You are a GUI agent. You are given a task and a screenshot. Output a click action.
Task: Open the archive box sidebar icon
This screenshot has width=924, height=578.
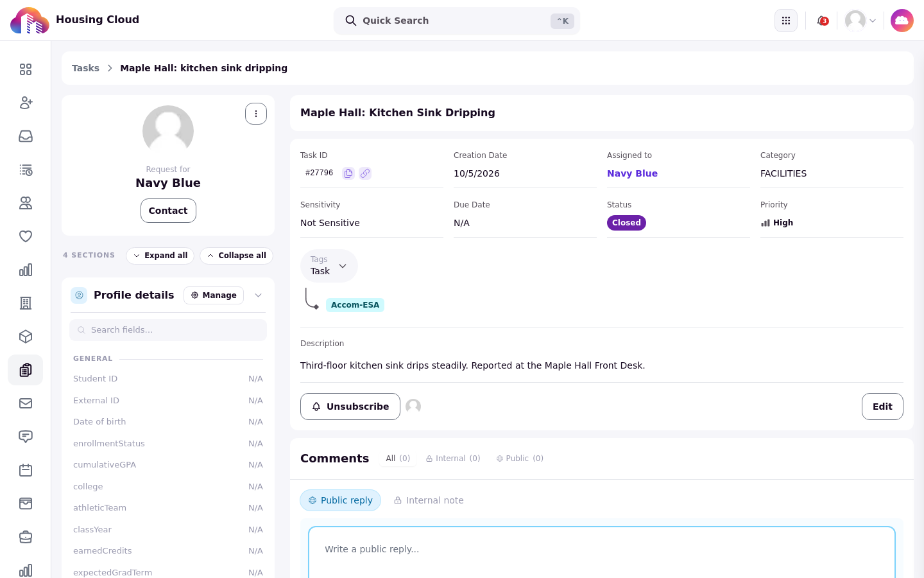pyautogui.click(x=26, y=504)
